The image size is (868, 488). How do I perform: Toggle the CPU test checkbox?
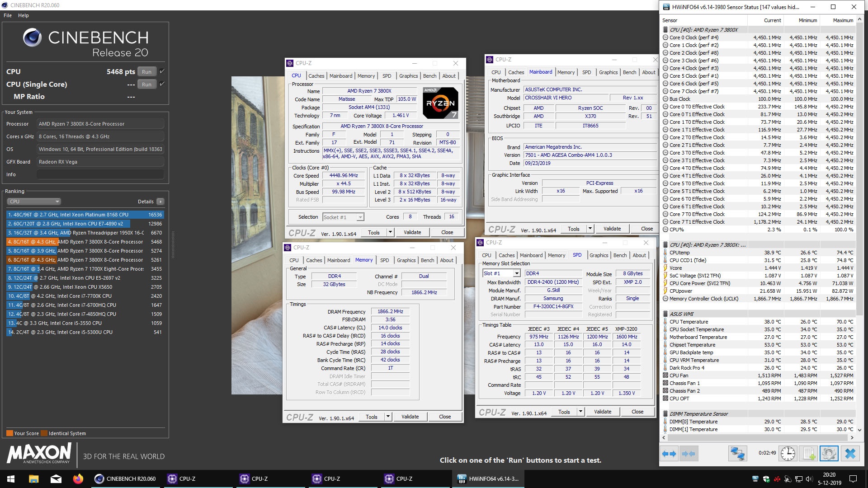click(x=162, y=71)
